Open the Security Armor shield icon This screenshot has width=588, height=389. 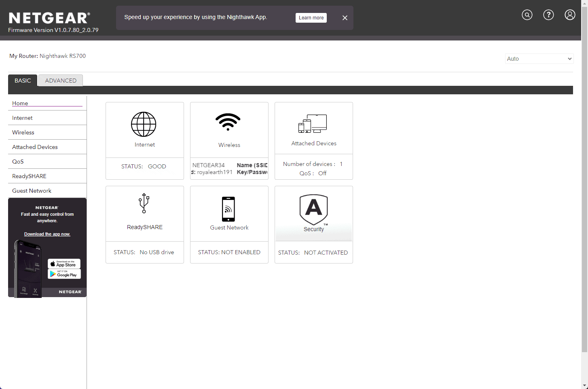[313, 209]
